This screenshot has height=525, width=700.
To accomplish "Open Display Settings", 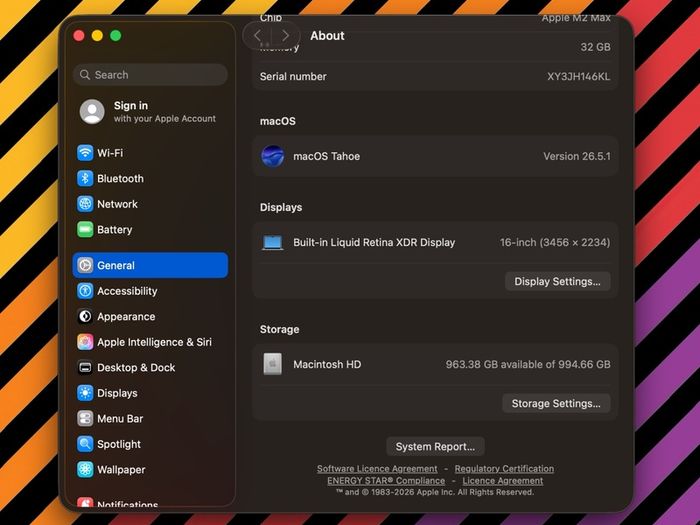I will (x=557, y=281).
